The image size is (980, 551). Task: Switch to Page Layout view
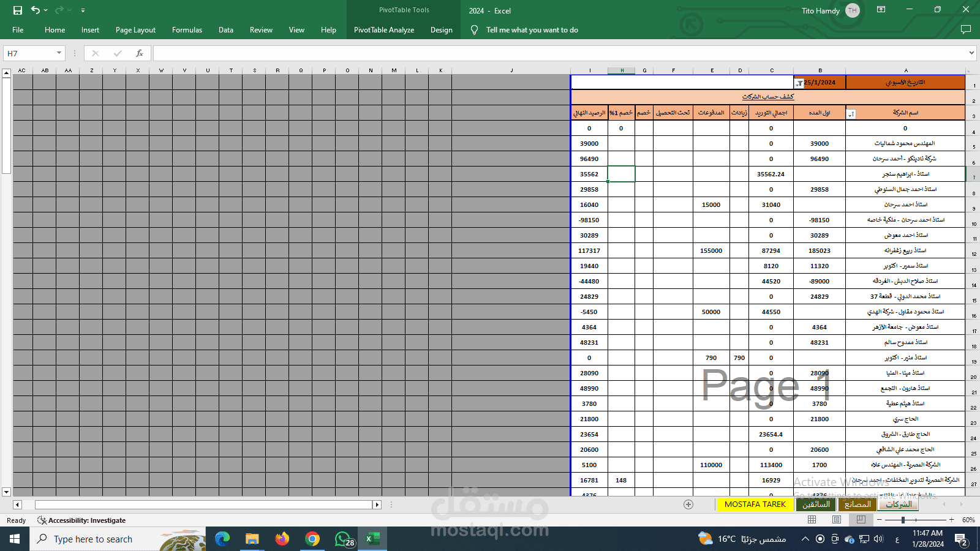click(x=837, y=520)
